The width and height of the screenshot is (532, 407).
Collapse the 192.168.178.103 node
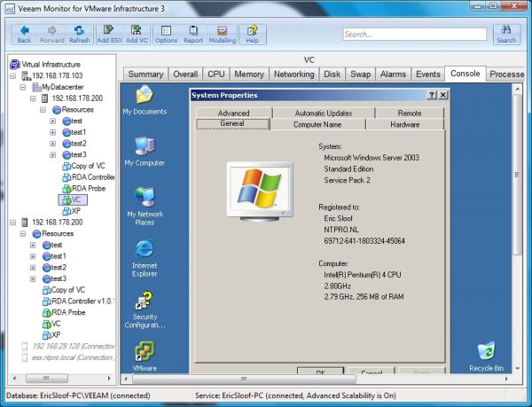pyautogui.click(x=13, y=75)
